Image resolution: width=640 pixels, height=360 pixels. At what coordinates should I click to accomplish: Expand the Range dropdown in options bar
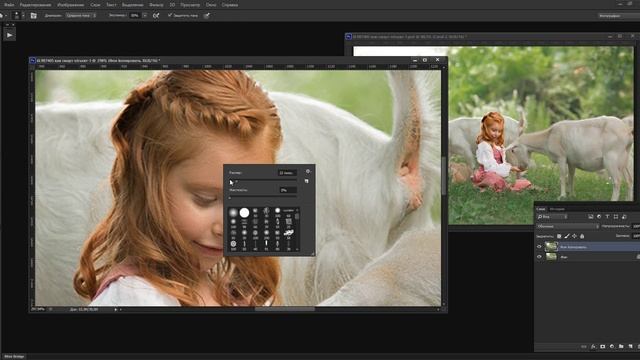coord(81,16)
